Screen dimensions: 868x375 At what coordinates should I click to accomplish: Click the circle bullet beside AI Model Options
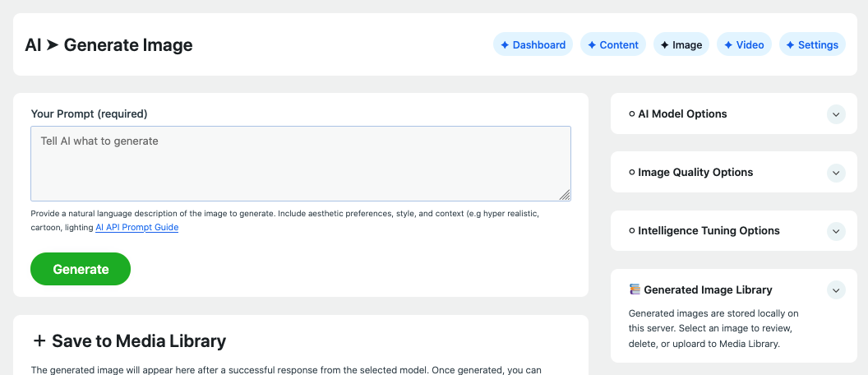tap(631, 113)
